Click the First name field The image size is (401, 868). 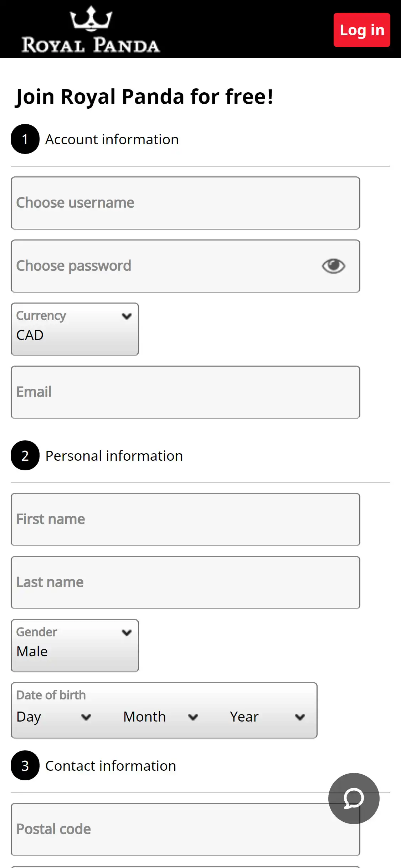tap(185, 520)
